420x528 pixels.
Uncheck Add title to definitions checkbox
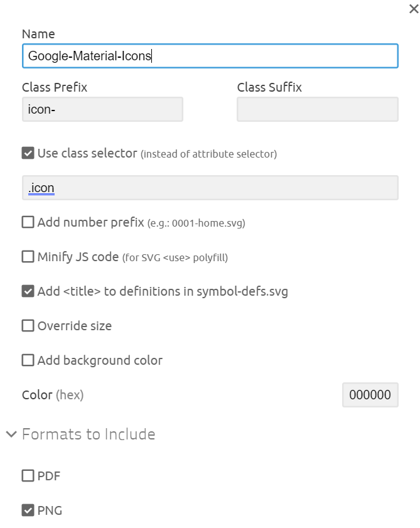point(28,291)
